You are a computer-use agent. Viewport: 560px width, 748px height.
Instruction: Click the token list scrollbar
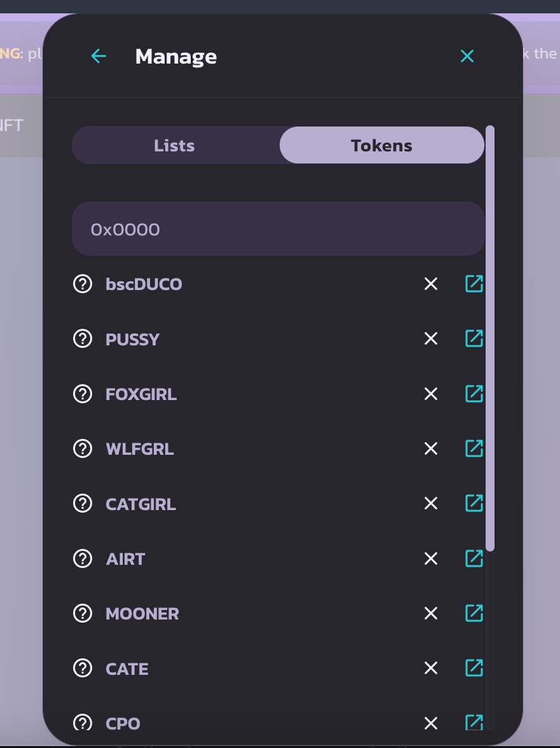coord(490,338)
